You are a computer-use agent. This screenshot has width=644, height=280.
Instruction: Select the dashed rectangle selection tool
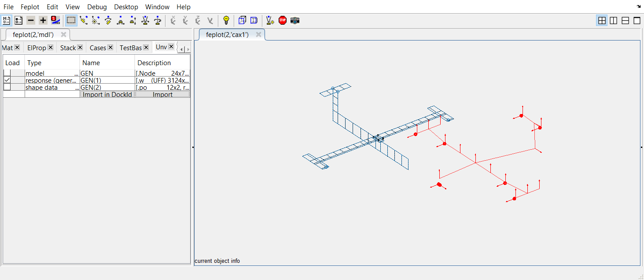pyautogui.click(x=71, y=20)
